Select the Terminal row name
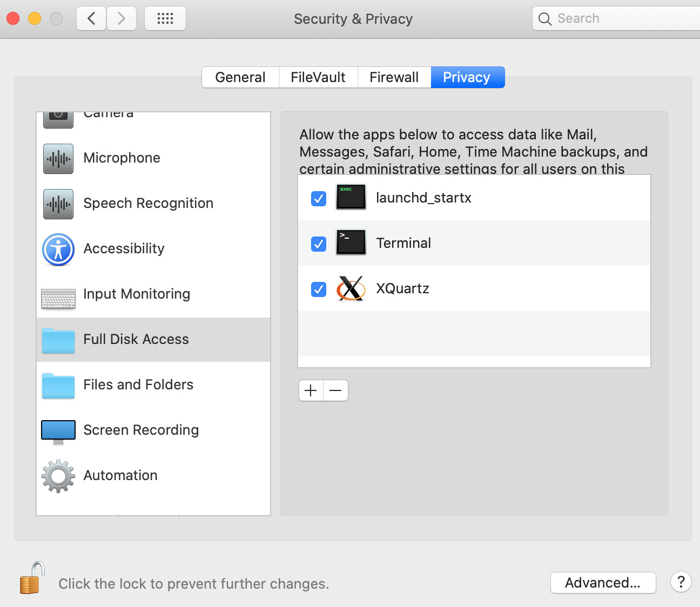The image size is (700, 607). pyautogui.click(x=403, y=243)
